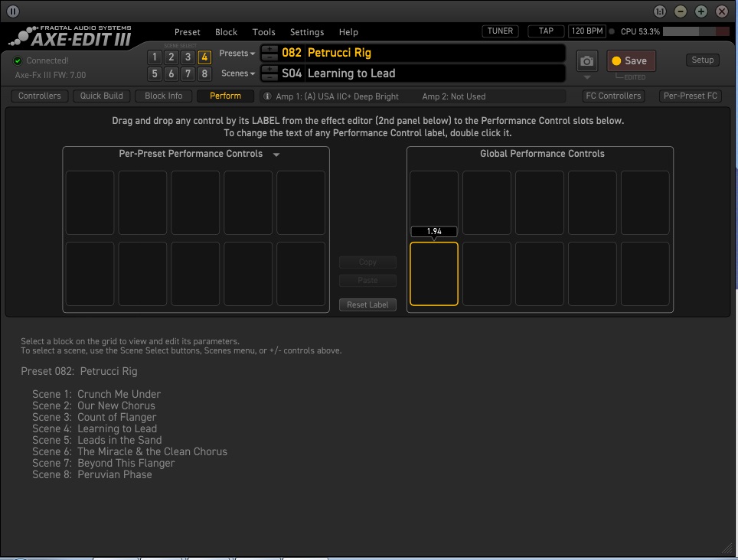Open the Tools menu
This screenshot has height=560, width=738.
pyautogui.click(x=263, y=32)
